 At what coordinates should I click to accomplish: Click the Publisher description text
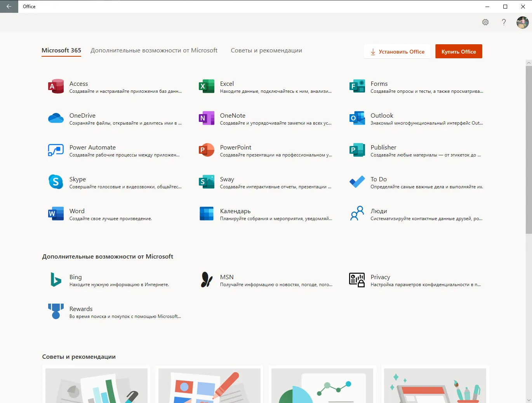(x=426, y=155)
